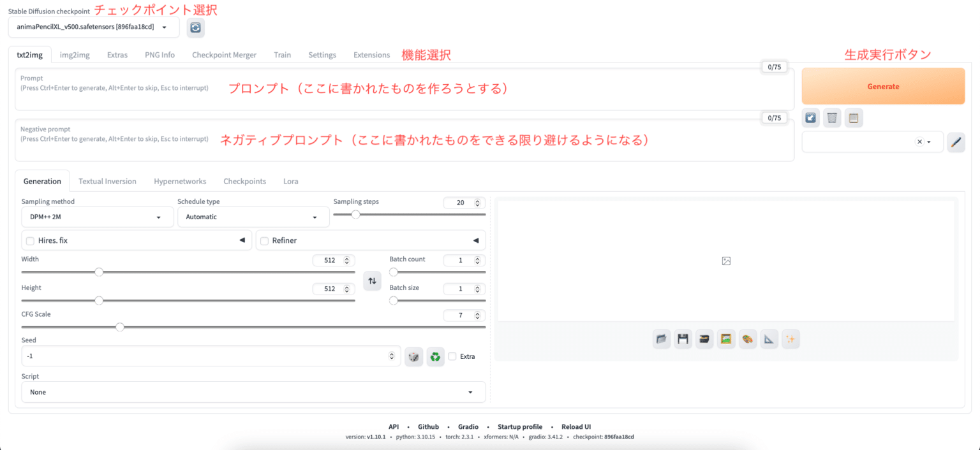Open the Schedule type dropdown

click(x=253, y=217)
